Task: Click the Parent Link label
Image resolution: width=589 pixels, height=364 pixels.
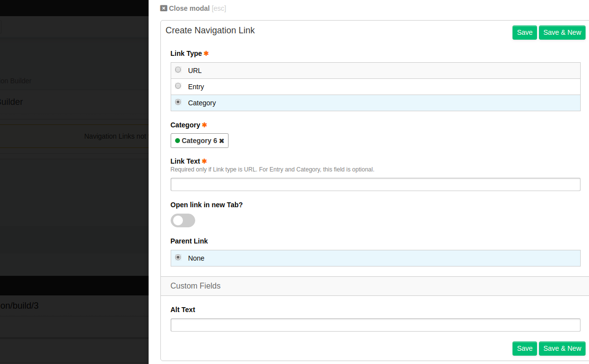Action: (x=189, y=241)
